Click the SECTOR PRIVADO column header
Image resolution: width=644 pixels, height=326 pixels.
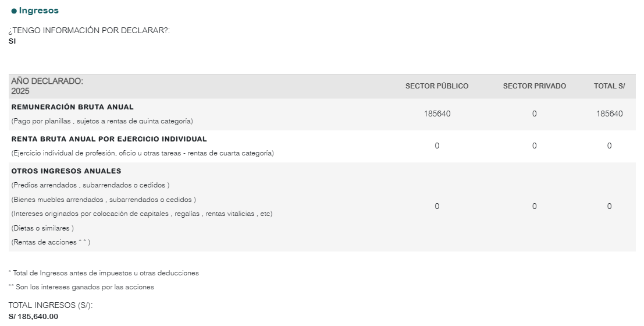pos(534,86)
